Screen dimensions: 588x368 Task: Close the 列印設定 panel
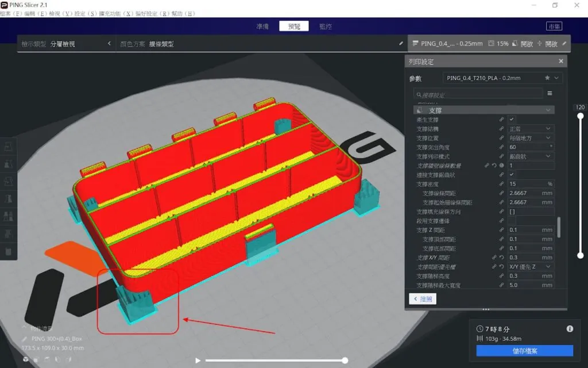pos(560,61)
